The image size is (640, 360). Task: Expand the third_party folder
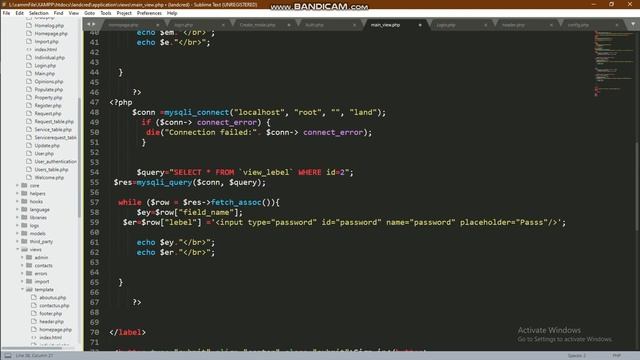click(x=17, y=241)
